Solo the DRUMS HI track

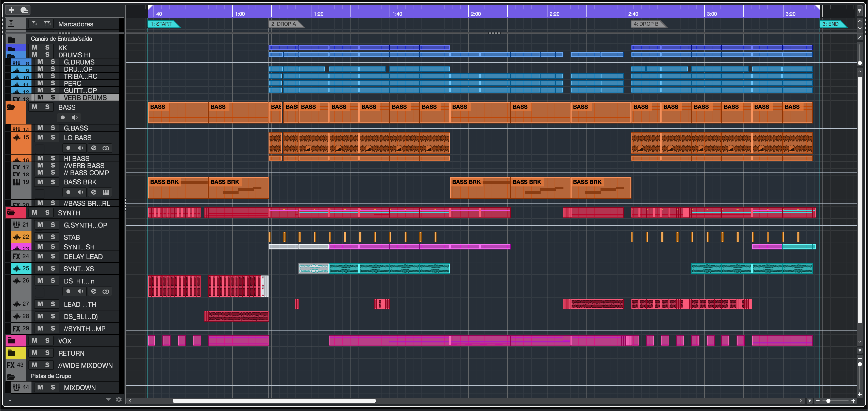(47, 55)
